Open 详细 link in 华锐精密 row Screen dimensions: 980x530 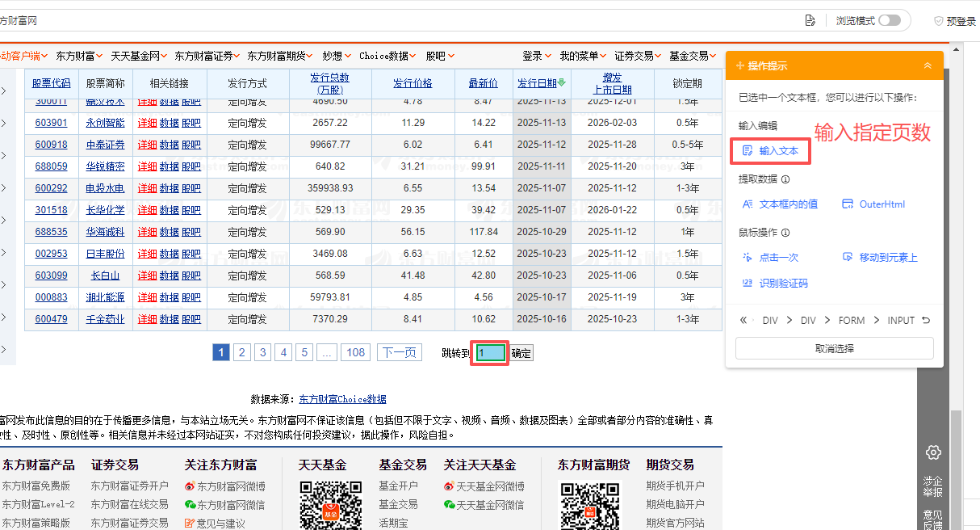[148, 166]
